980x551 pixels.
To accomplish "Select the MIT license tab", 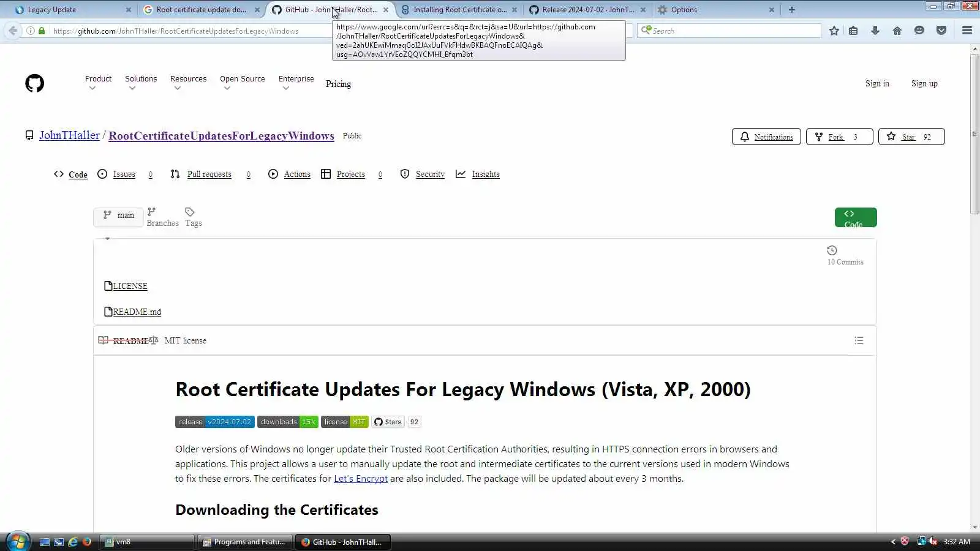I will tap(185, 340).
